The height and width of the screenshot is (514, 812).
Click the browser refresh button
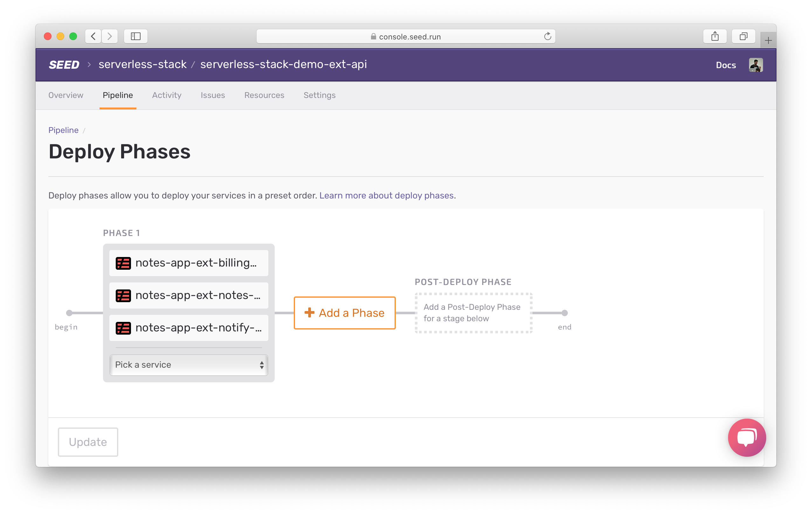coord(547,37)
